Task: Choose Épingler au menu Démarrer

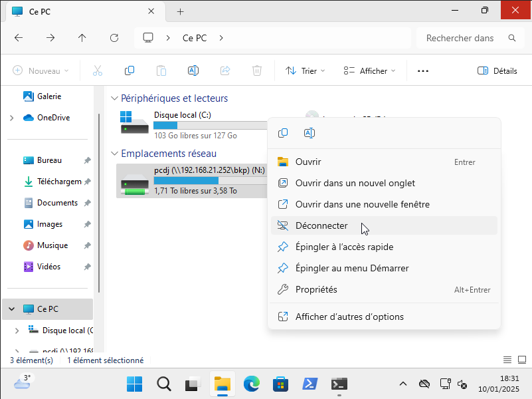Action: tap(384, 268)
